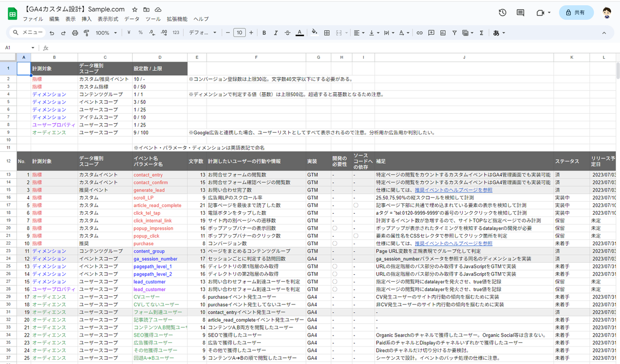Select cell scroll_LP
The image size is (620, 364).
[160, 198]
